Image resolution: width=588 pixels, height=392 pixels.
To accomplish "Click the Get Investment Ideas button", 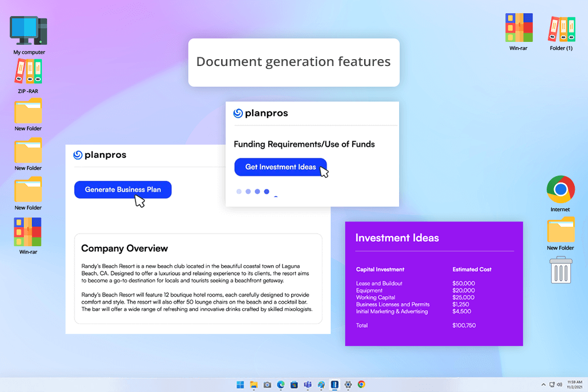I will pyautogui.click(x=280, y=167).
